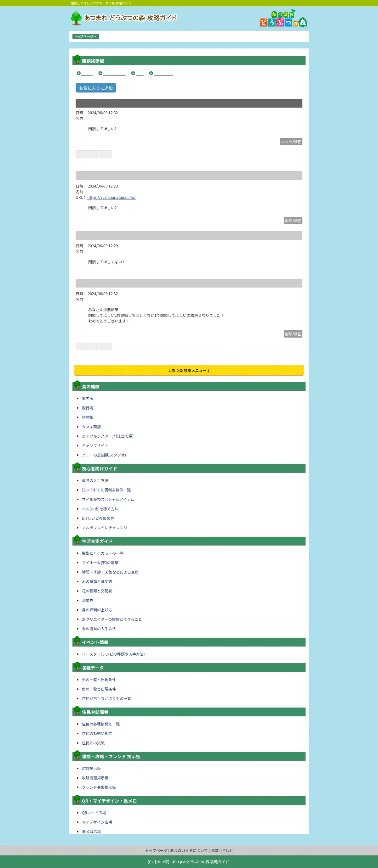This screenshot has height=868, width=378.
Task: Open 雑談掲示板 link in the menu list
Action: tap(91, 769)
